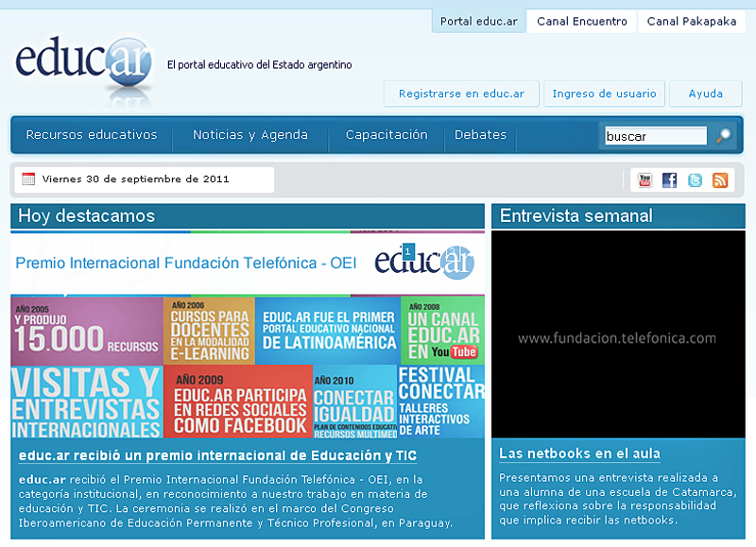Open the Facebook page icon
756x547 pixels.
coord(669,180)
